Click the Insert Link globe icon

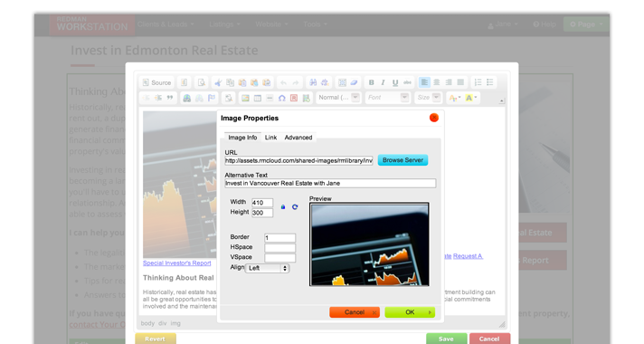(x=187, y=98)
